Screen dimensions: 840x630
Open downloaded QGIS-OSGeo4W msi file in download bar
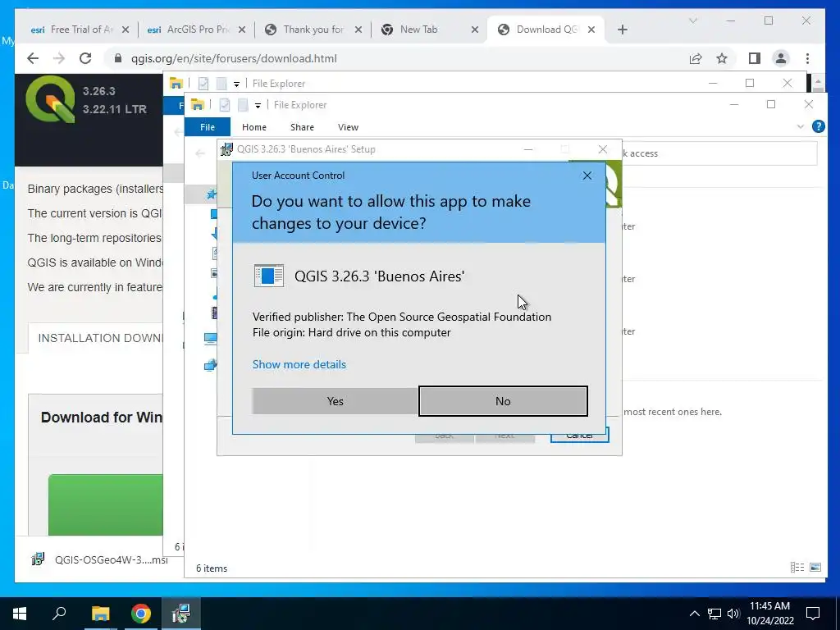pyautogui.click(x=99, y=559)
